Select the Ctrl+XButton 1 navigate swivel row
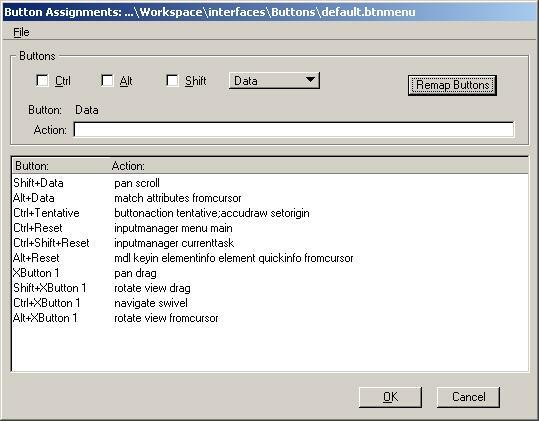The width and height of the screenshot is (539, 421). (x=270, y=303)
